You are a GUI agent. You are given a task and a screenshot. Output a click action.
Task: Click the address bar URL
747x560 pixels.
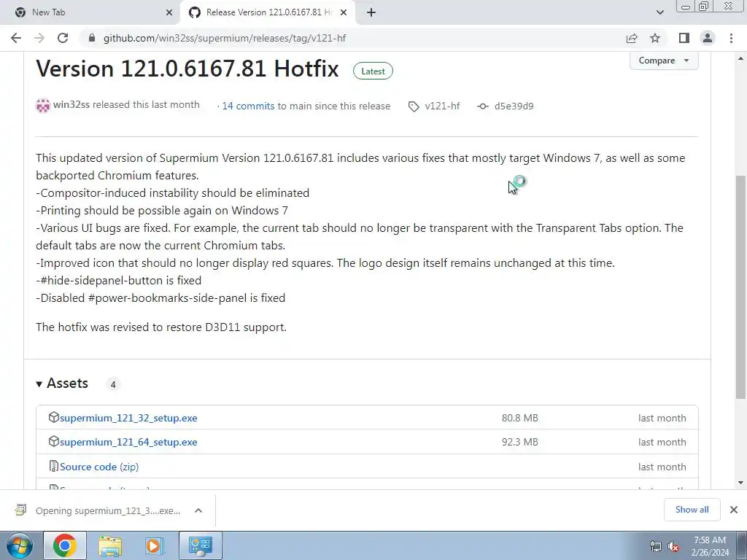[225, 38]
